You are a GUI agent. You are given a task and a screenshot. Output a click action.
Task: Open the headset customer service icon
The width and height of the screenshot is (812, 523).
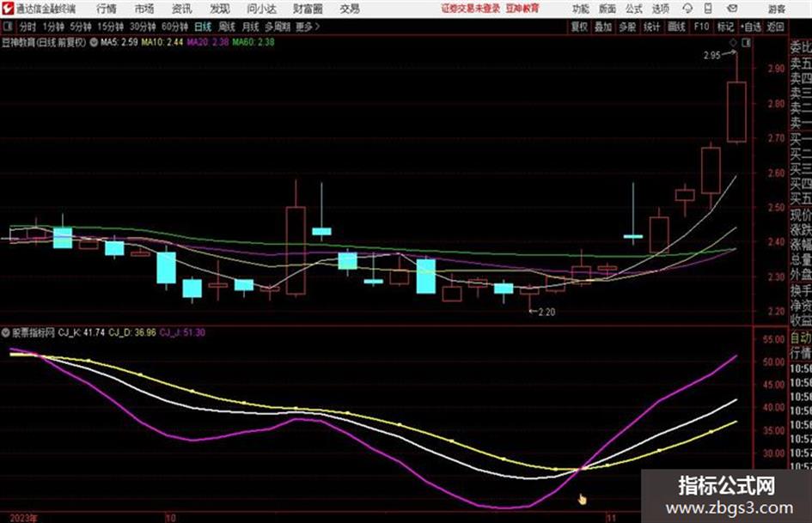pyautogui.click(x=687, y=9)
